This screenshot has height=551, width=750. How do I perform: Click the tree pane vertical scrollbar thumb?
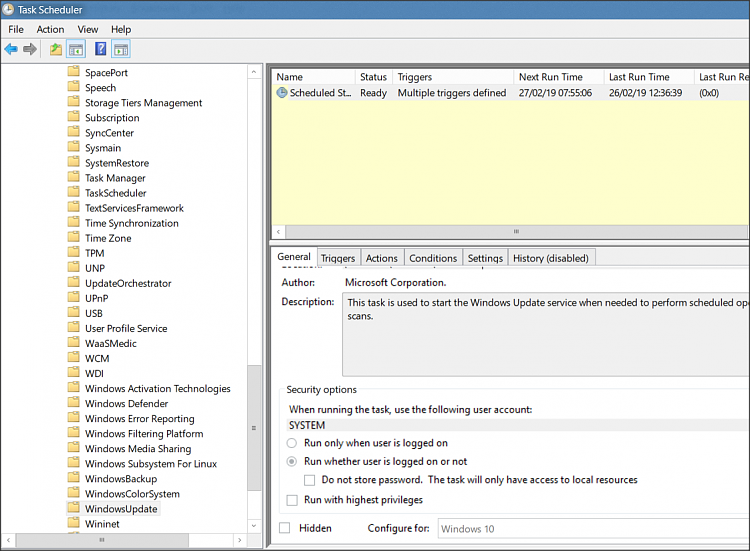254,428
